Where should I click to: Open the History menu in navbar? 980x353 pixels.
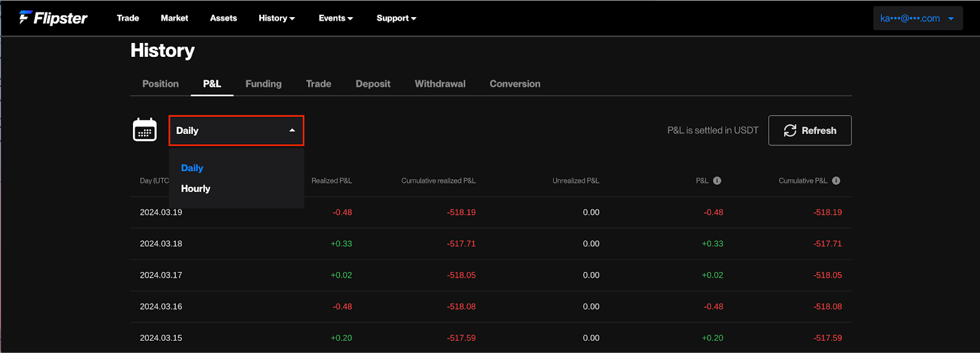276,18
